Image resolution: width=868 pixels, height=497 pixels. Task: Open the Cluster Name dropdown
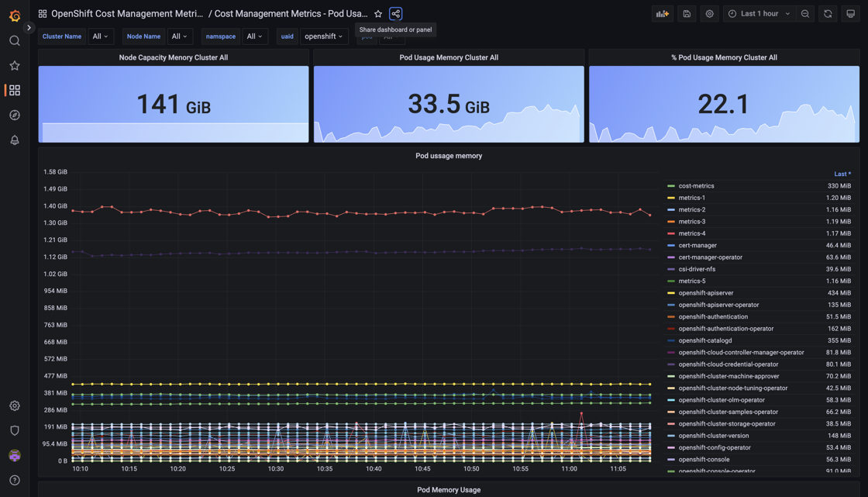click(100, 36)
